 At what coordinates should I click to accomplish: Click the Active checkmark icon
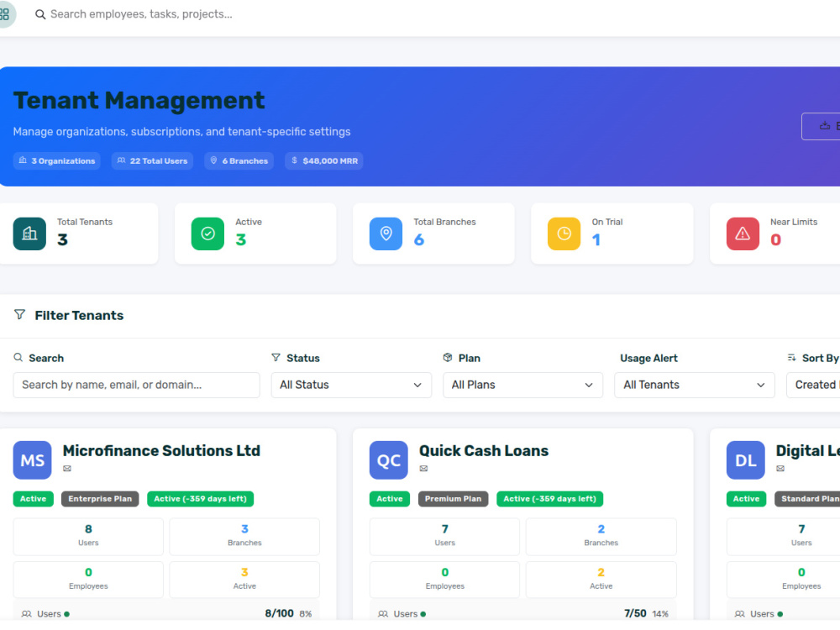click(207, 234)
